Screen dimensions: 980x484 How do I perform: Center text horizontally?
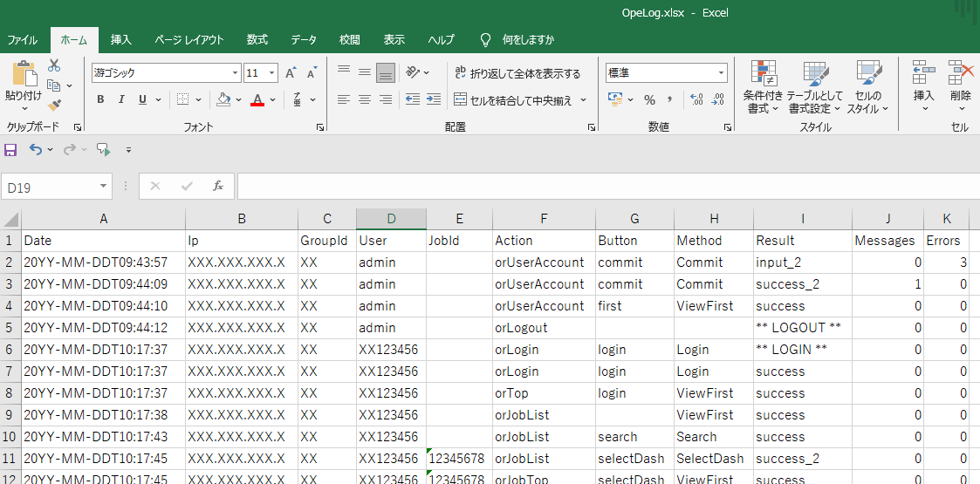tap(365, 99)
